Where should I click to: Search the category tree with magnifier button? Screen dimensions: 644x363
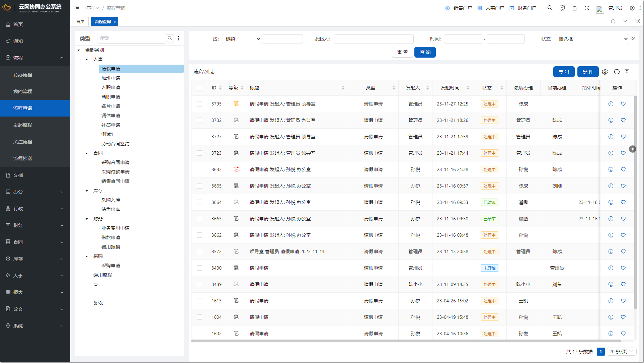170,38
